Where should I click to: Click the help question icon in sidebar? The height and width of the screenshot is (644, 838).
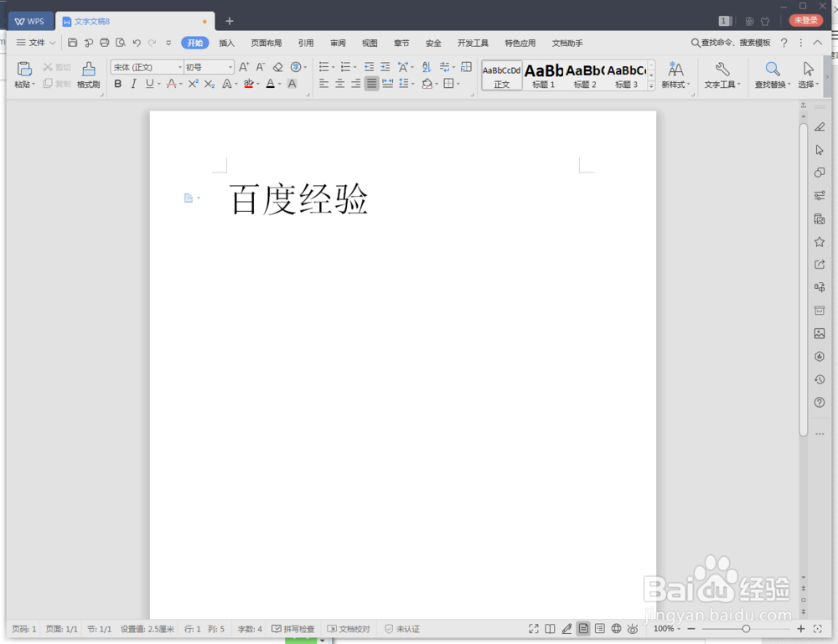click(820, 403)
